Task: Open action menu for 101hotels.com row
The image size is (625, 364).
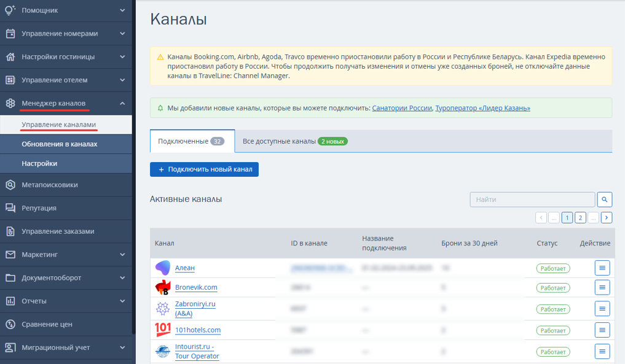Action: point(602,330)
